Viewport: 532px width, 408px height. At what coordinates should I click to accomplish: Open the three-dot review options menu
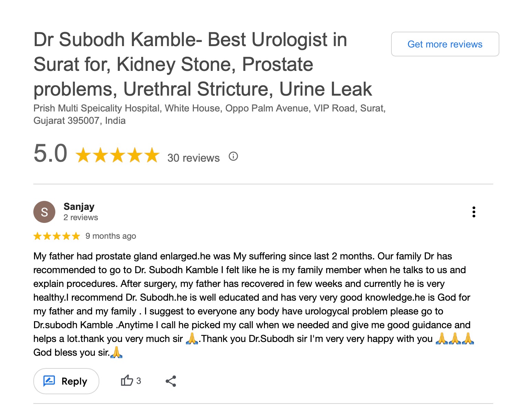coord(474,212)
